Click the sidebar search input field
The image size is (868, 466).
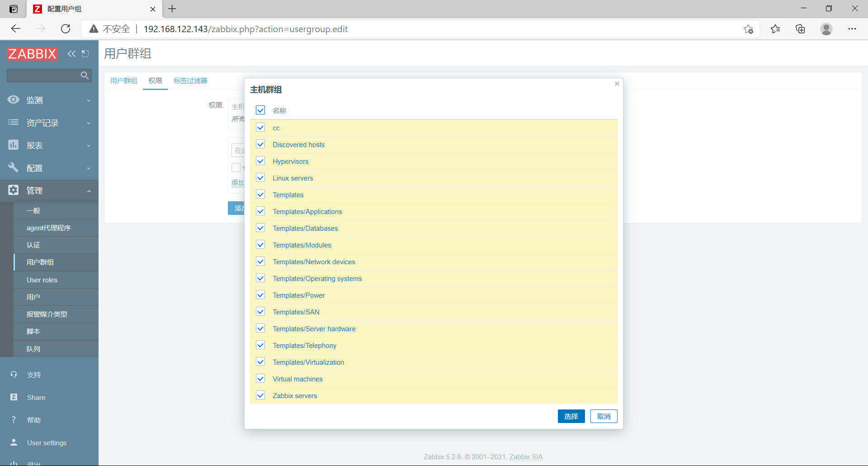pyautogui.click(x=43, y=76)
